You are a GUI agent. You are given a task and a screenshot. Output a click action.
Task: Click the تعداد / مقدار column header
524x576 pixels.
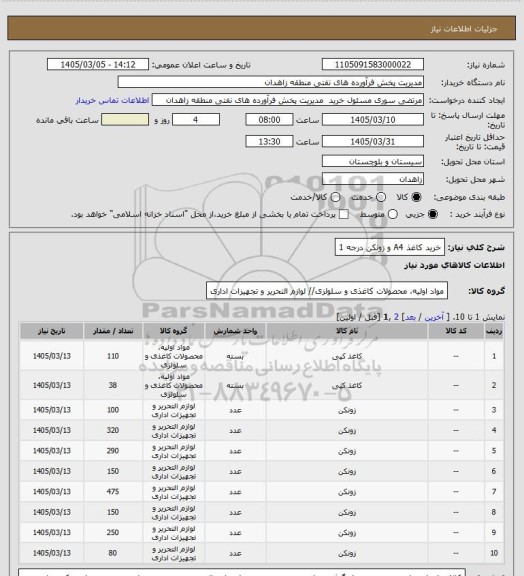[x=113, y=331]
